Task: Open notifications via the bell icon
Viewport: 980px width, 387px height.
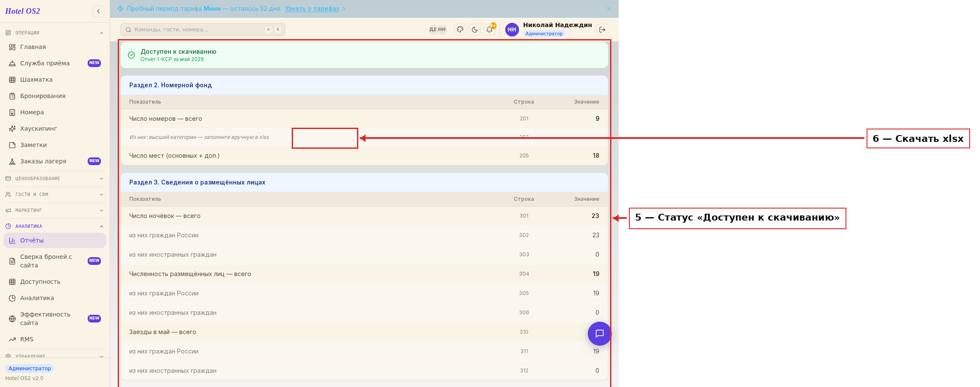Action: click(x=489, y=30)
